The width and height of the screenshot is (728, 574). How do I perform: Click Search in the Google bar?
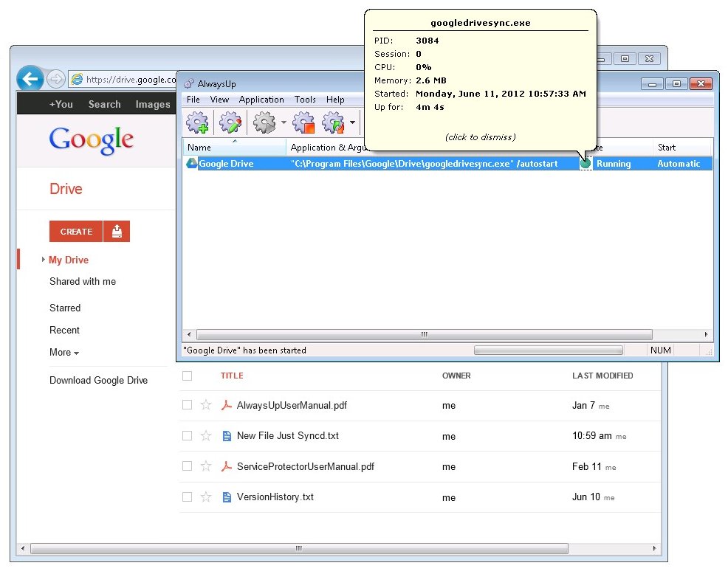[104, 105]
